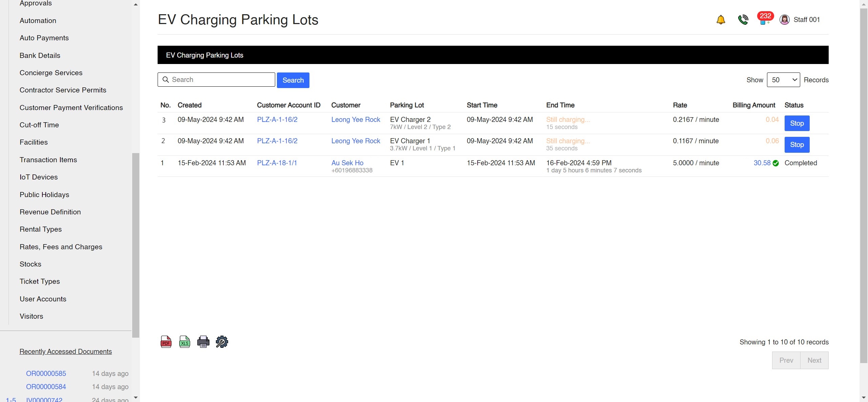Open account PLZ-A-18-1/1
868x402 pixels.
[277, 163]
